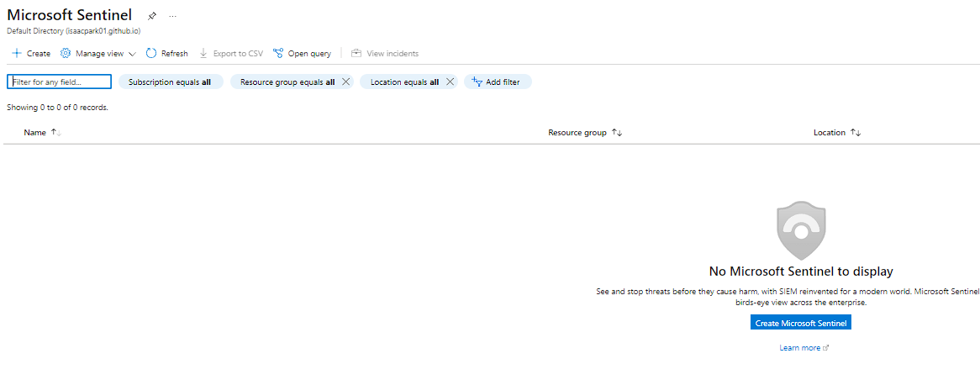The height and width of the screenshot is (385, 980).
Task: Open the Location equals all filter
Action: click(404, 82)
